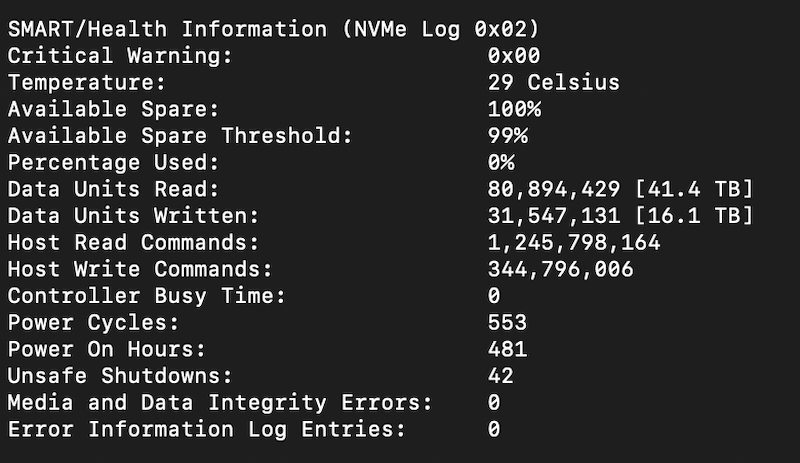Click the Available Spare Threshold 99% value
Image resolution: width=800 pixels, height=463 pixels.
508,136
